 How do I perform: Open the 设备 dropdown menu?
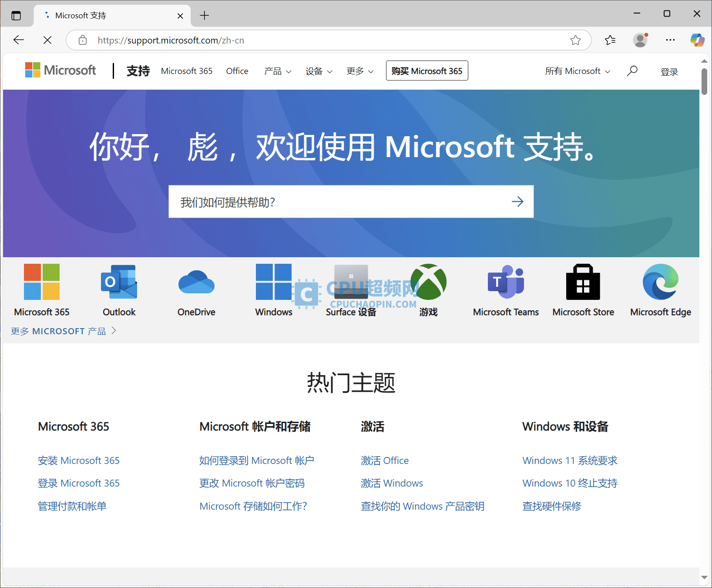point(319,71)
